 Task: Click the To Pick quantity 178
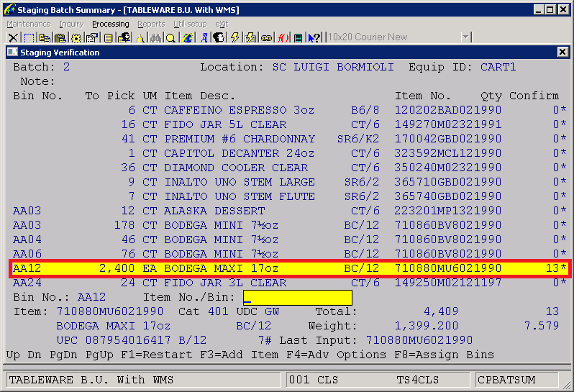(x=124, y=225)
